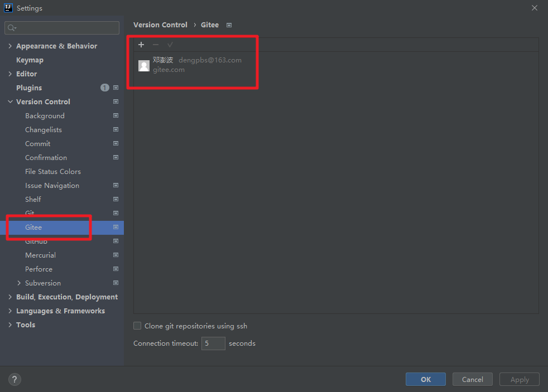
Task: Click the project icon on Confirmation row
Action: pyautogui.click(x=116, y=157)
